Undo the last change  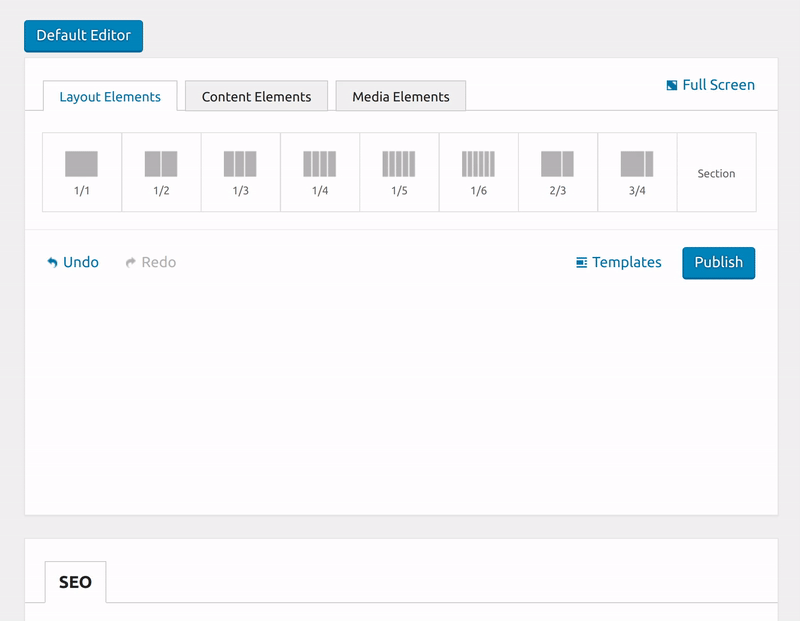point(73,262)
